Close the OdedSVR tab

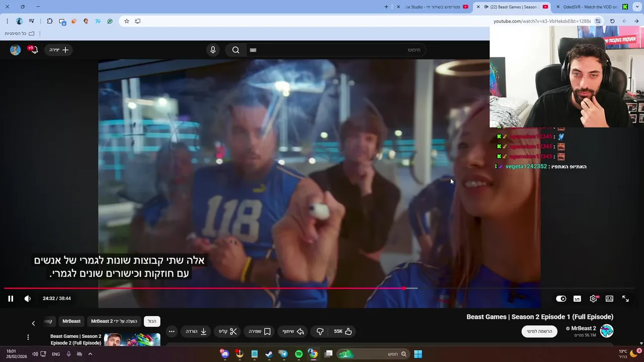(558, 7)
